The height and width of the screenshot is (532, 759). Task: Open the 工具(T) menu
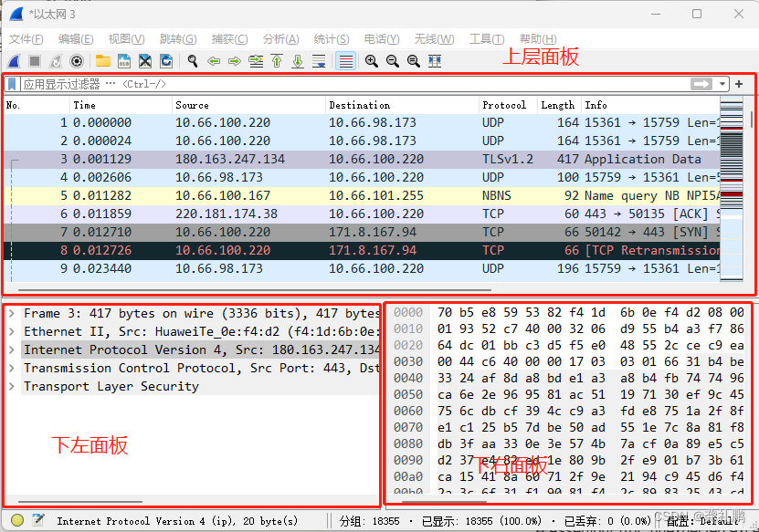487,39
